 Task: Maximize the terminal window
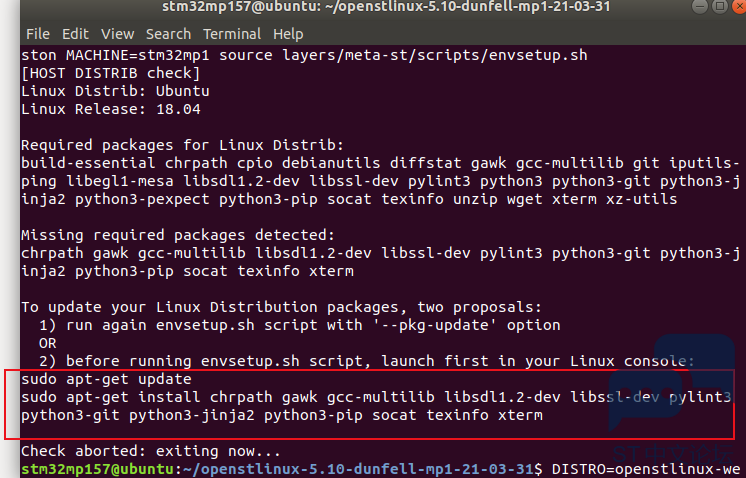tap(720, 6)
